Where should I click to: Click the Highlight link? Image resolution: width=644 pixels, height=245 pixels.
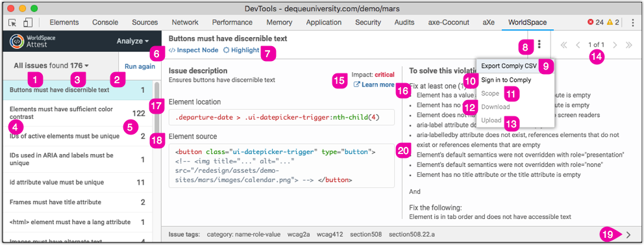pyautogui.click(x=241, y=50)
